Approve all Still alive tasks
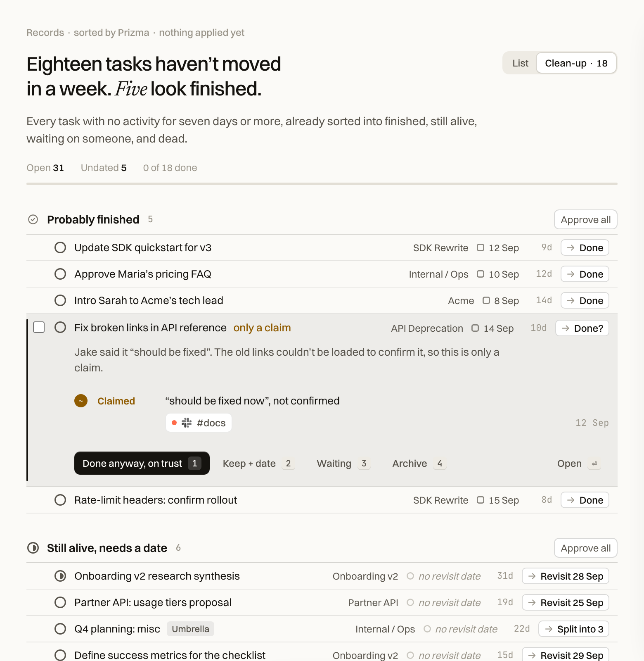The width and height of the screenshot is (644, 661). 585,548
